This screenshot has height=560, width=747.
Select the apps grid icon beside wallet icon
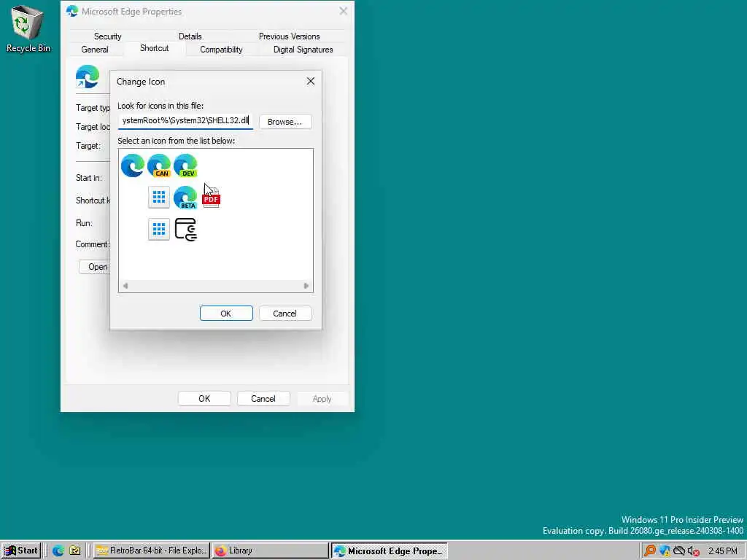158,229
